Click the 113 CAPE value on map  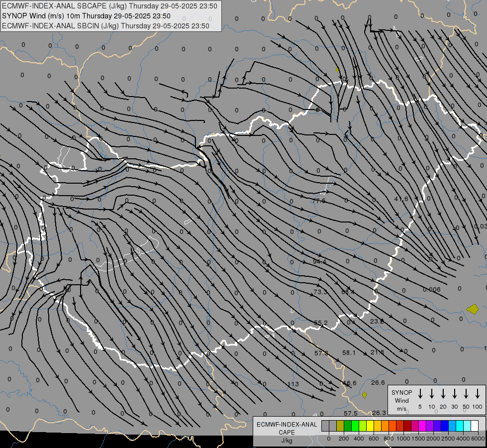click(x=293, y=384)
